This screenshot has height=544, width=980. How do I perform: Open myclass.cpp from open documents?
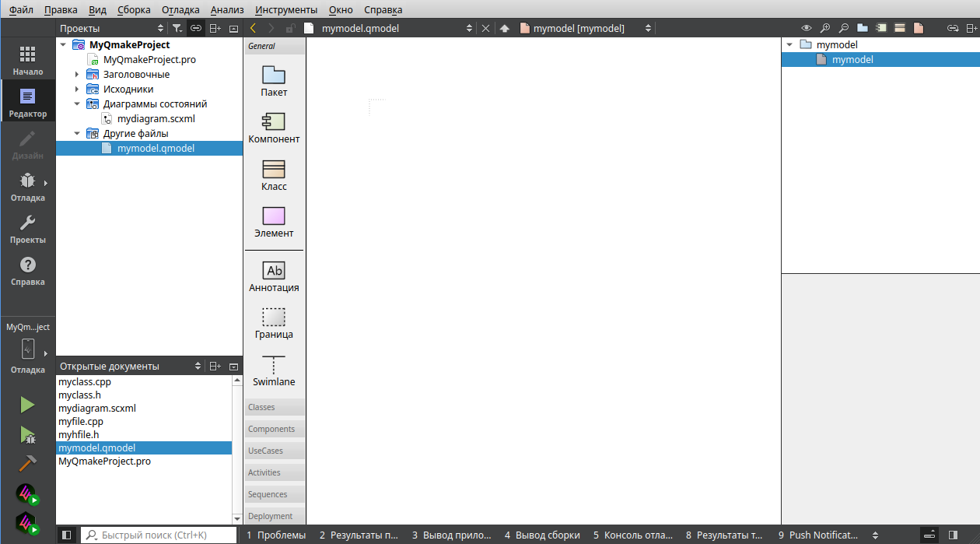pyautogui.click(x=85, y=382)
